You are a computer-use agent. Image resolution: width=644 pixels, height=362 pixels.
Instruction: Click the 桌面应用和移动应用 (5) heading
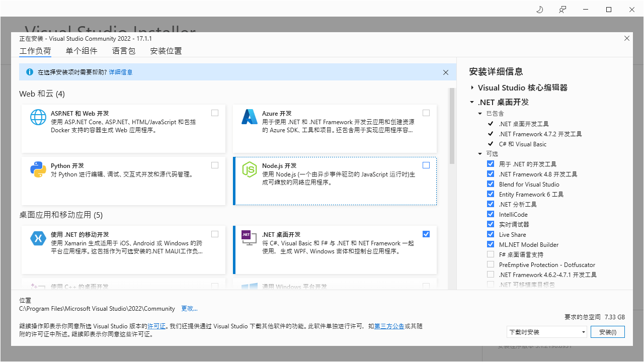pyautogui.click(x=61, y=215)
